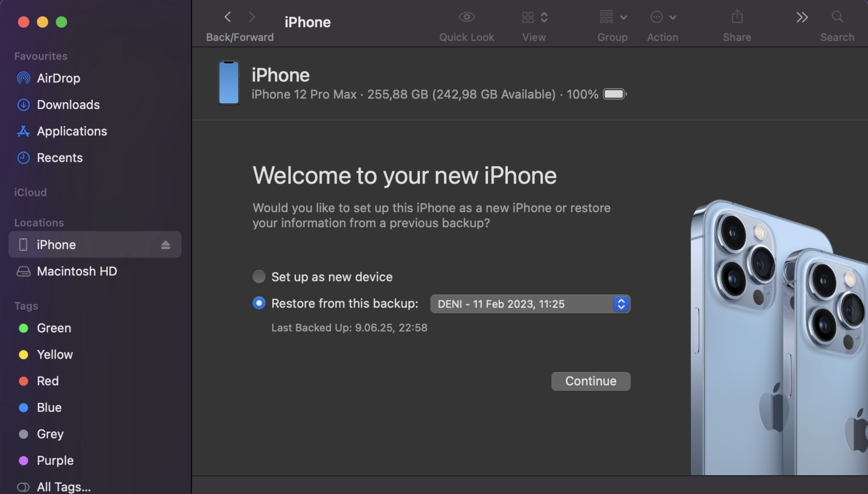Click the iPhone window title
The image size is (868, 494).
pos(308,22)
